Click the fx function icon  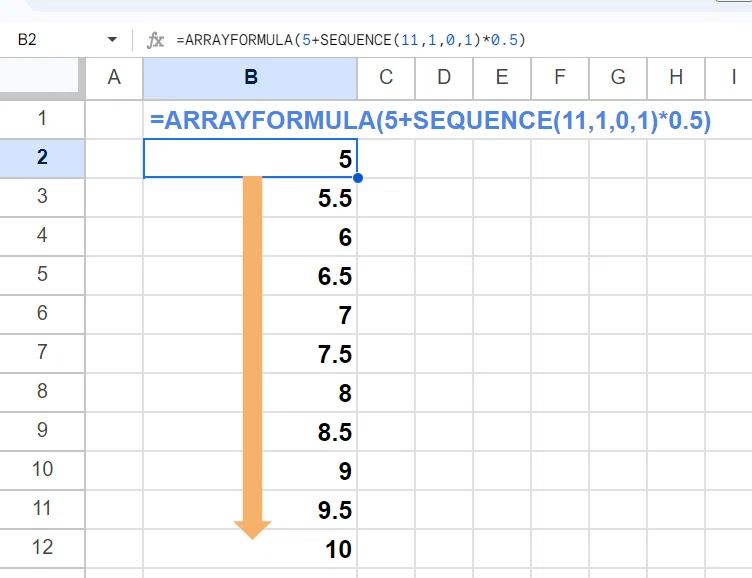coord(155,40)
